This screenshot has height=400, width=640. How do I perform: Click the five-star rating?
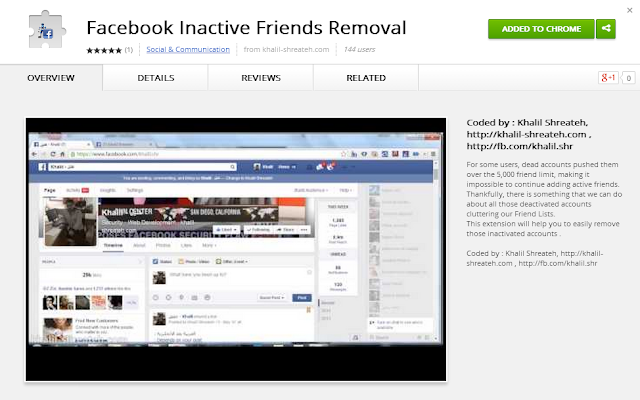click(x=104, y=50)
